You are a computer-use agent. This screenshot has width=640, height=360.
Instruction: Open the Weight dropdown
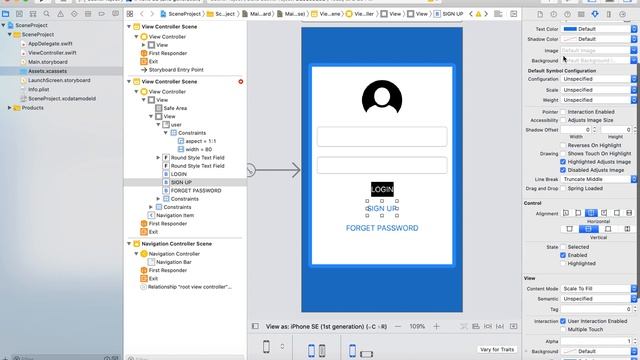point(599,100)
